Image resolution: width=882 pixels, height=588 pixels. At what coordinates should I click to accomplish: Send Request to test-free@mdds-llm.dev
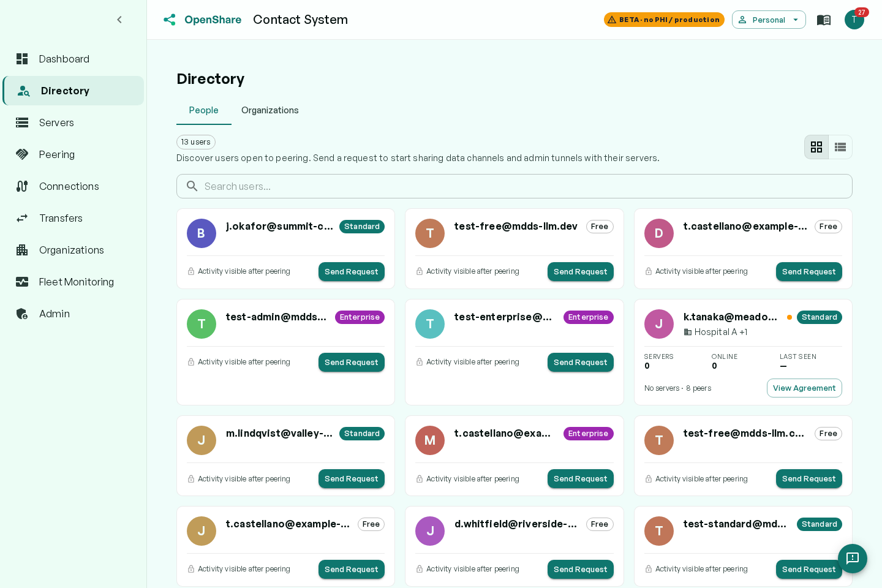pos(581,272)
